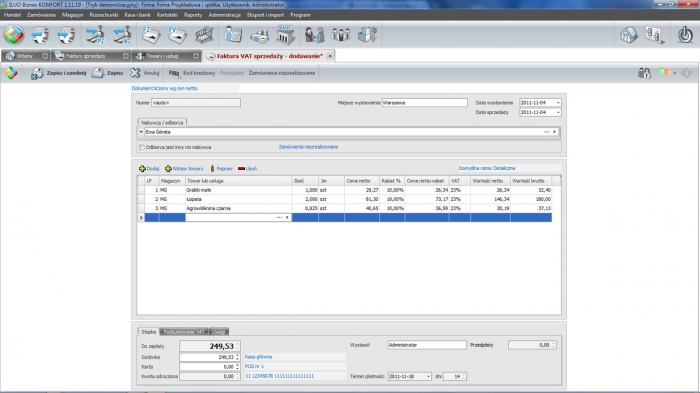Viewport: 700px width, 393px height.
Task: Click the stacked boxes goods toolbar icon
Action: (x=367, y=35)
